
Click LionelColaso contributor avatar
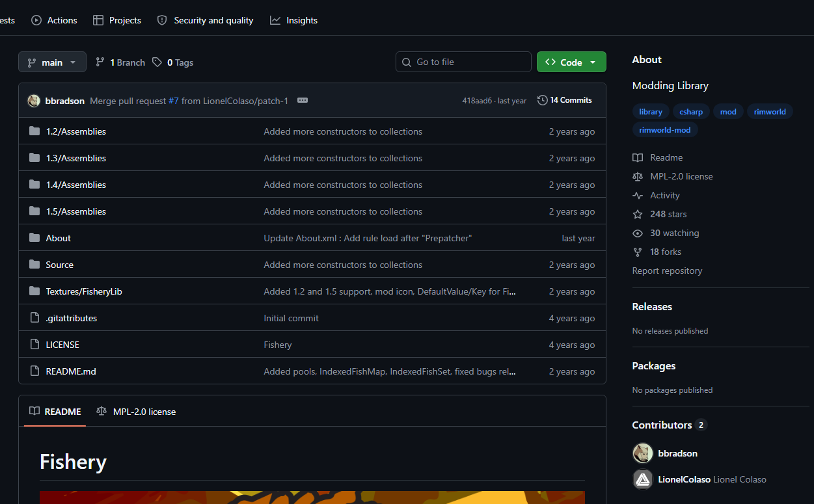coord(643,479)
